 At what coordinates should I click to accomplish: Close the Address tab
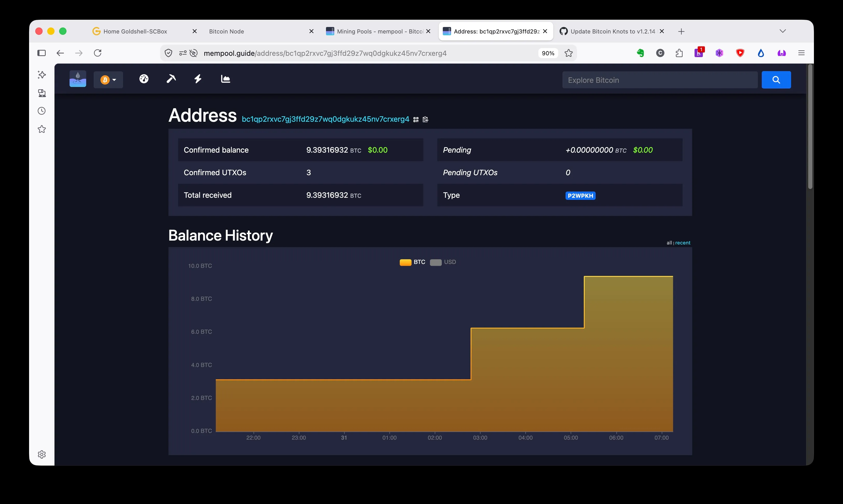(x=545, y=31)
